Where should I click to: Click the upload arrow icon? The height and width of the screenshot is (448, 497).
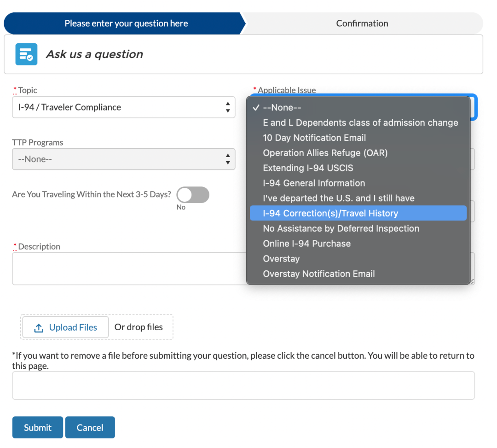(39, 328)
